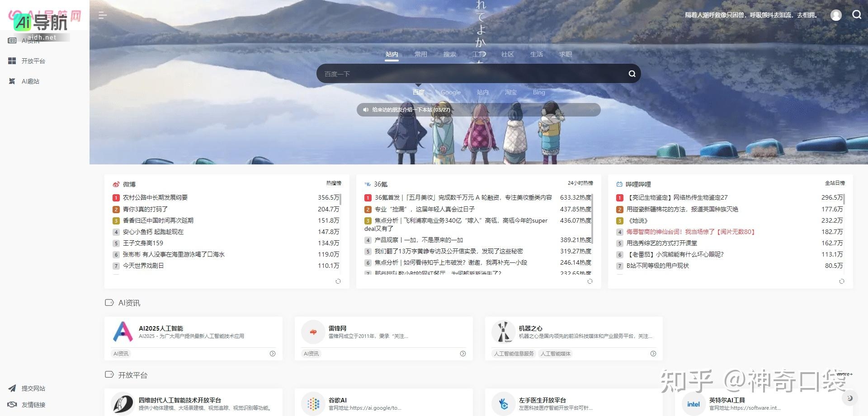
Task: Click the 微博 list scrollbar
Action: [340, 199]
